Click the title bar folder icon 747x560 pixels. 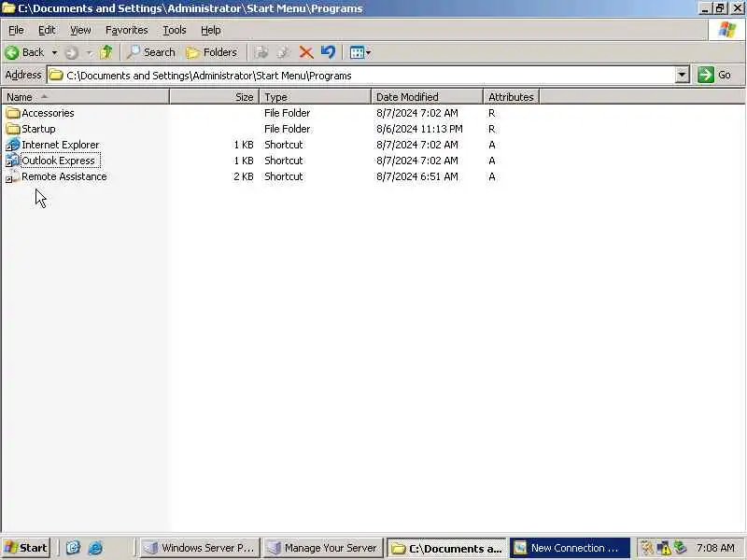8,8
